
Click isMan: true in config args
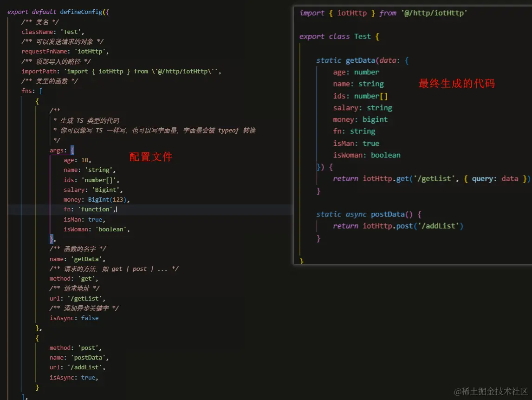coord(84,220)
